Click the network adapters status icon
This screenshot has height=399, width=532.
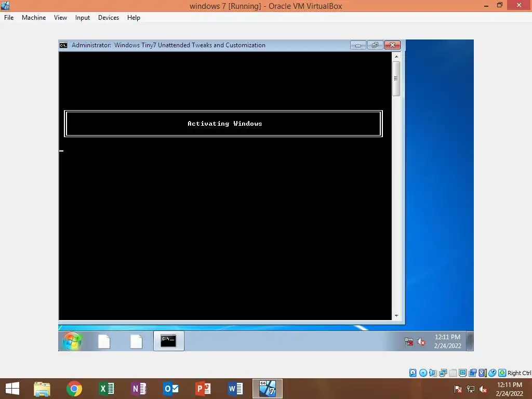[443, 373]
